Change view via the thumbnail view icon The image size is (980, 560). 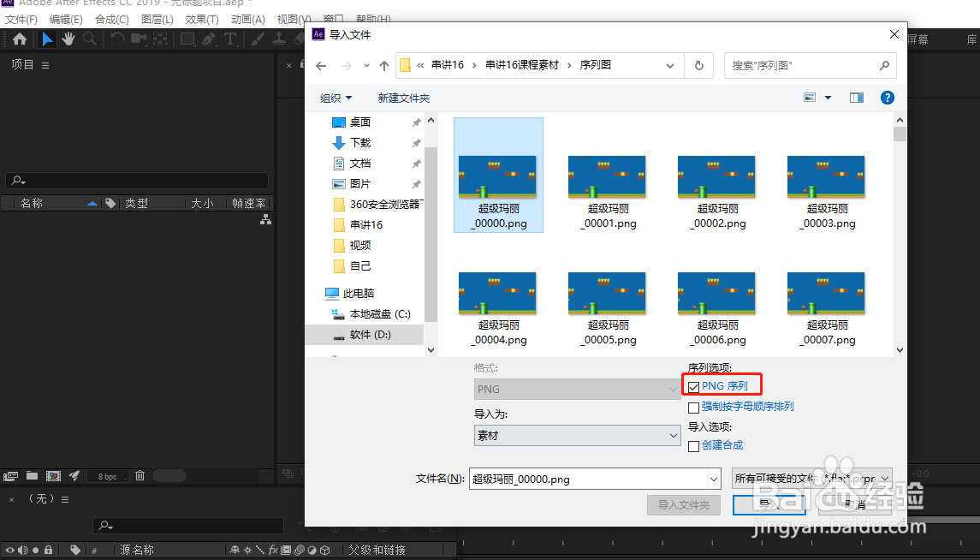click(x=810, y=98)
